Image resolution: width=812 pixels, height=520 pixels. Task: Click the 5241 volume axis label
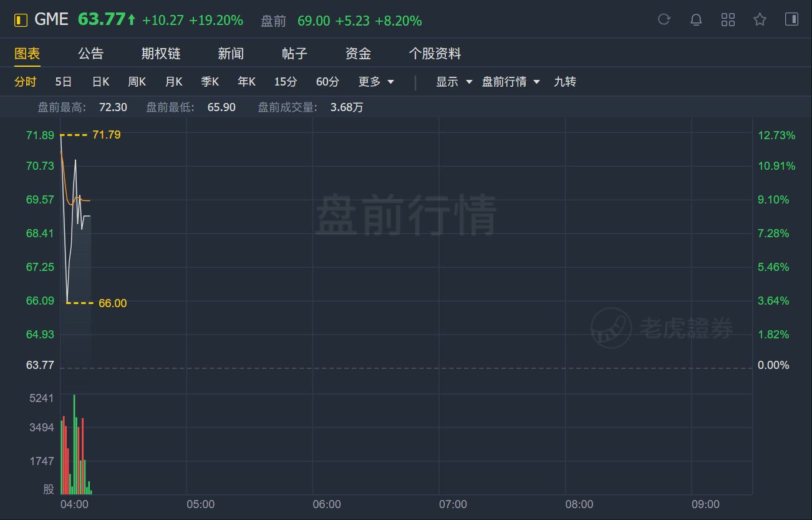[42, 398]
